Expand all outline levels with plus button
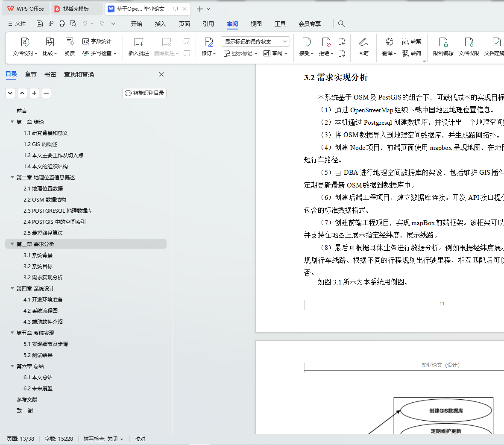 click(34, 93)
